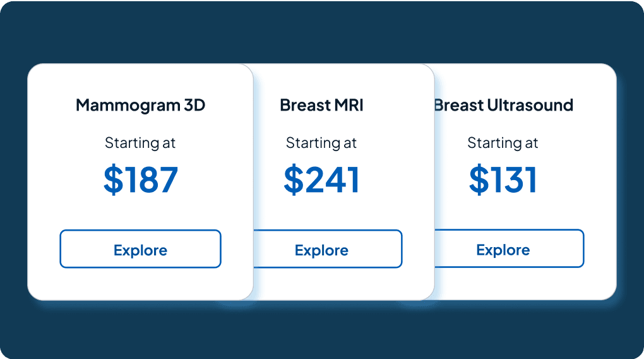Click the dollar sign in the $131 price
This screenshot has width=644, height=359.
coord(479,180)
